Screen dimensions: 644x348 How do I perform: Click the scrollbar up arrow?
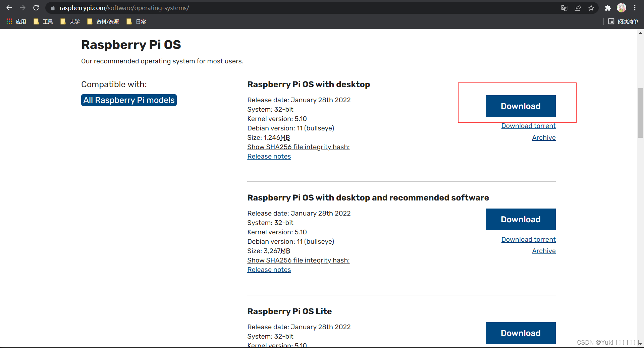(640, 33)
